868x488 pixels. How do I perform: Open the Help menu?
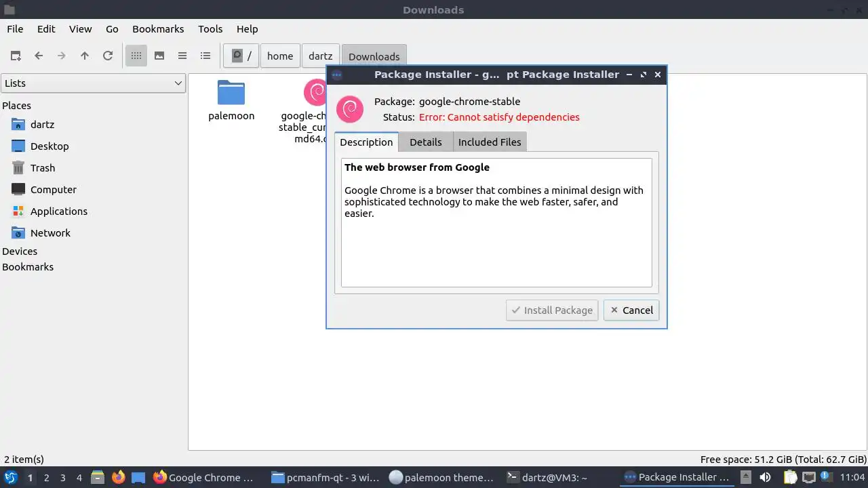[x=248, y=29]
